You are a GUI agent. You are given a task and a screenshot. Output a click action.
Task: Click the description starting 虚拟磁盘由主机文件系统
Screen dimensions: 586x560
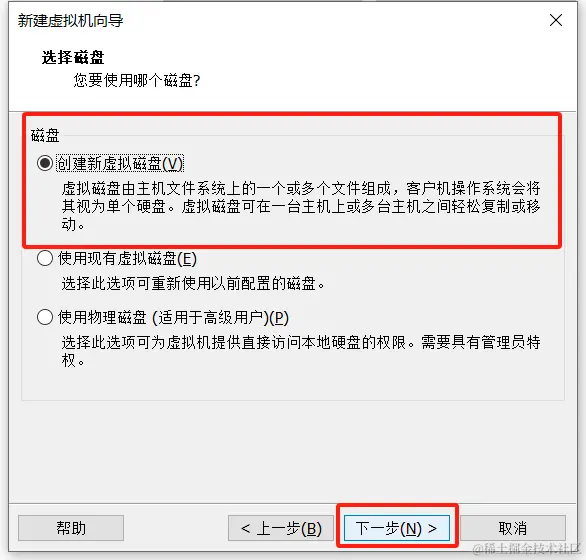click(x=301, y=206)
